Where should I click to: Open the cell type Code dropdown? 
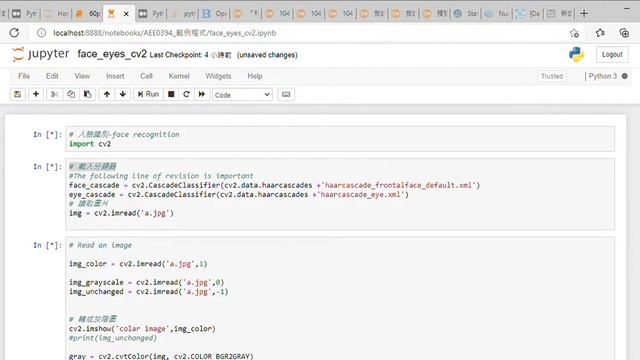242,95
